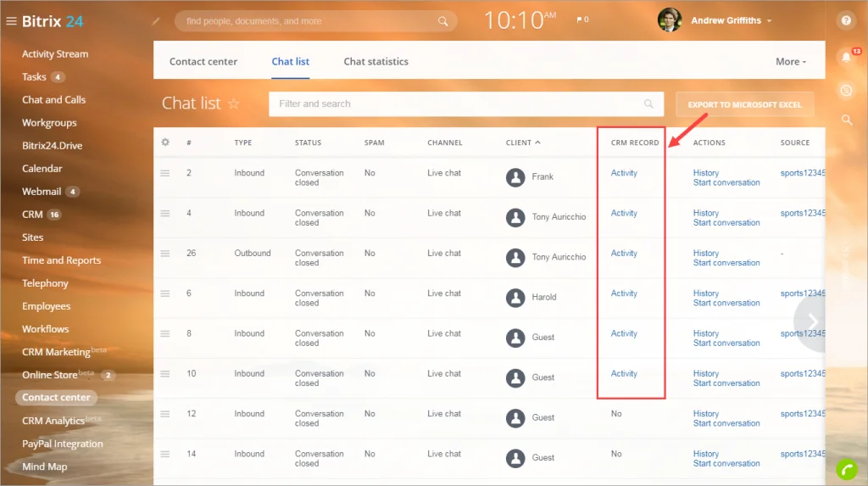Click the search magnifier in top search bar
Screen dimensions: 868x486
[x=442, y=21]
